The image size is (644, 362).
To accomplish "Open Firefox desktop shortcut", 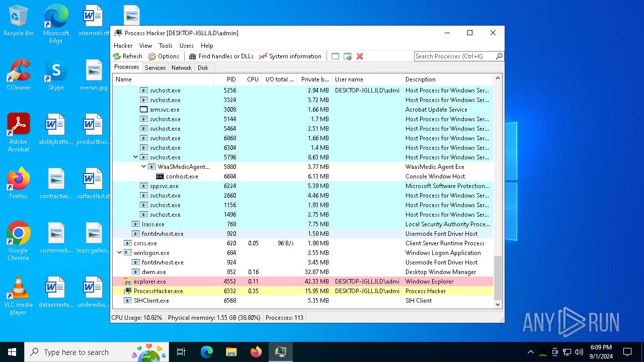I will click(x=19, y=184).
